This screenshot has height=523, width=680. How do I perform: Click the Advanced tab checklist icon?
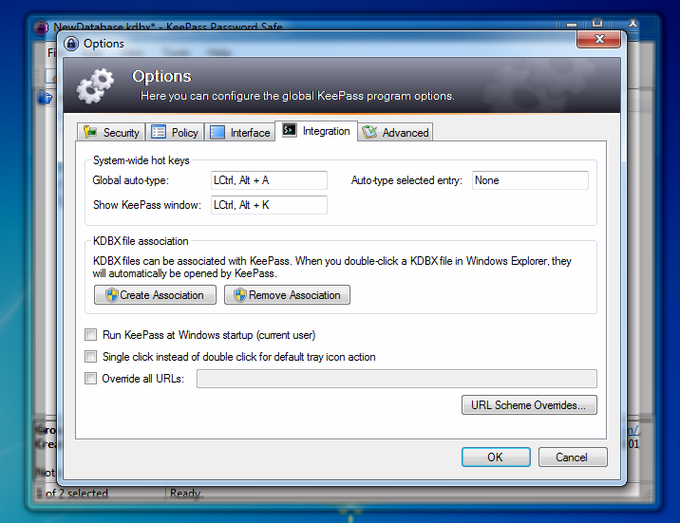coord(369,132)
